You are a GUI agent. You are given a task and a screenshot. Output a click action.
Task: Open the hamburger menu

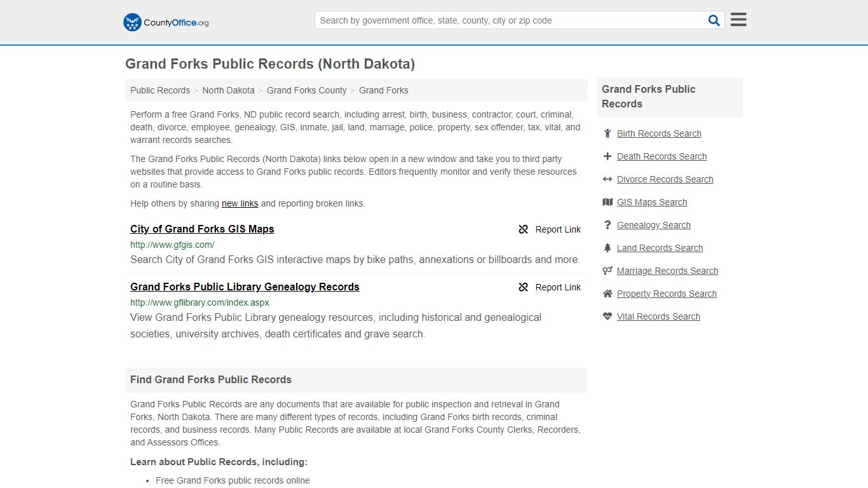[x=738, y=20]
